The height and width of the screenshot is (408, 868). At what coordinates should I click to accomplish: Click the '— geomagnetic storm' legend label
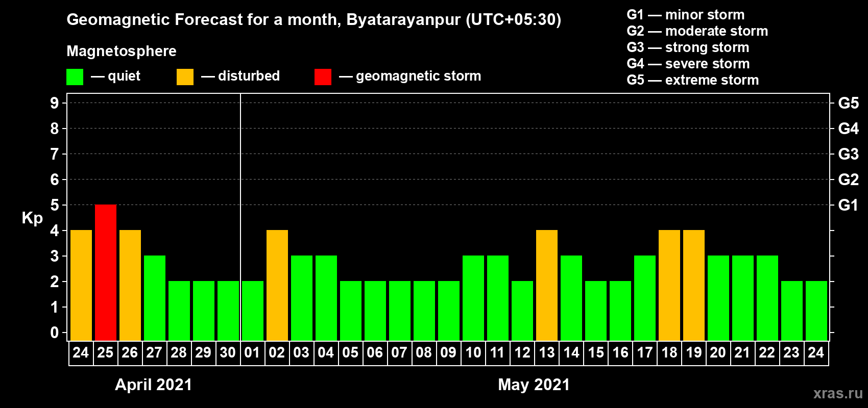[x=410, y=76]
